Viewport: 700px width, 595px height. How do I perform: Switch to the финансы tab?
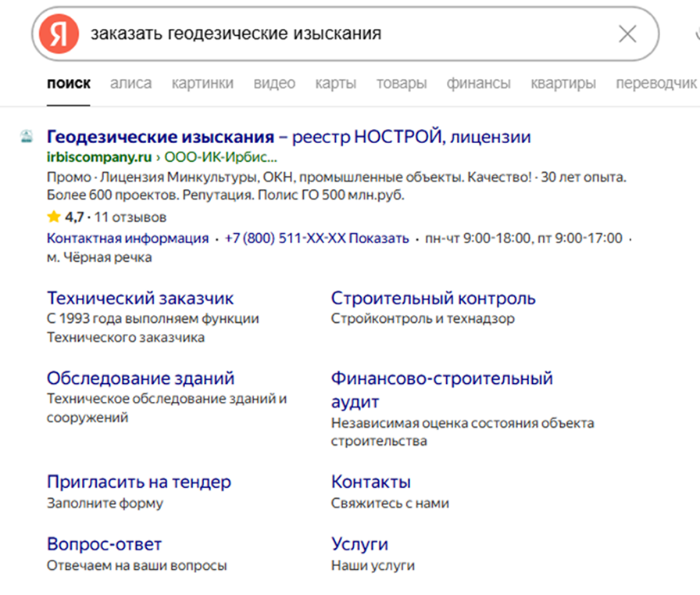point(478,82)
